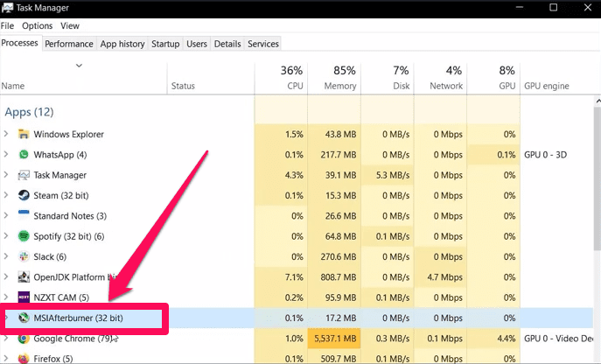Click the 808.7 MB memory value
The width and height of the screenshot is (601, 364).
point(338,276)
